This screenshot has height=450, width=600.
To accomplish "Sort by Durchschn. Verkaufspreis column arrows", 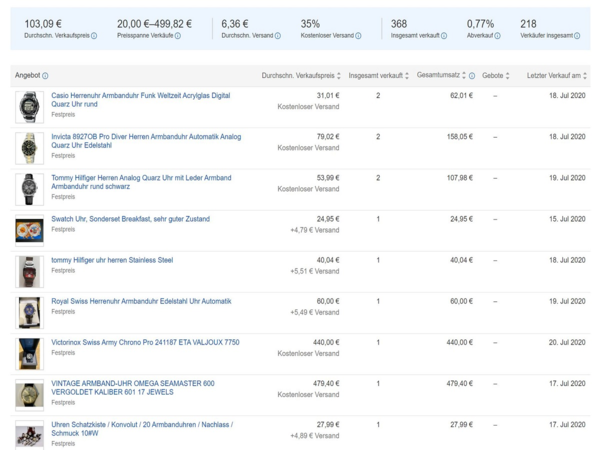I will 339,76.
